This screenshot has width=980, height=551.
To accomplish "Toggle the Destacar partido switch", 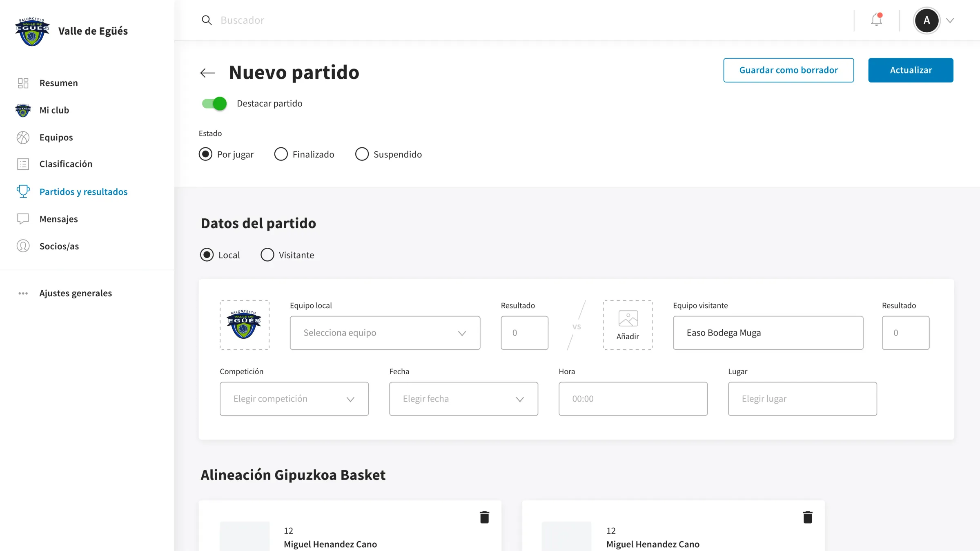I will click(214, 104).
